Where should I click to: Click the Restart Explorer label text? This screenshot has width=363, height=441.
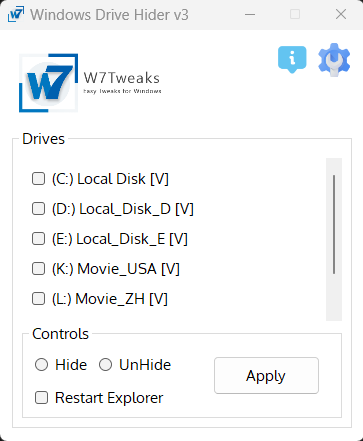[109, 398]
